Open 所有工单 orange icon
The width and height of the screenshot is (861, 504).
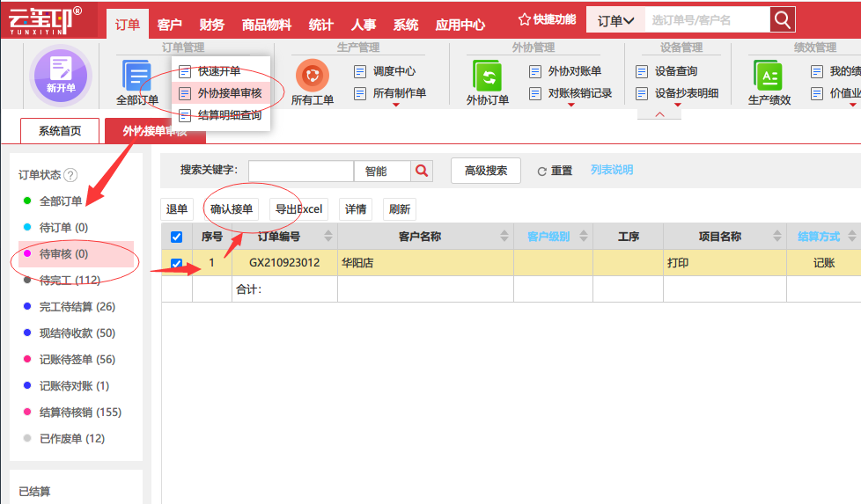point(312,75)
